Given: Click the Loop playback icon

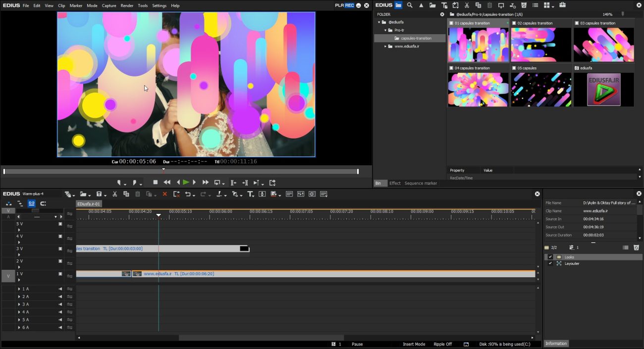Looking at the screenshot, I should pos(217,182).
